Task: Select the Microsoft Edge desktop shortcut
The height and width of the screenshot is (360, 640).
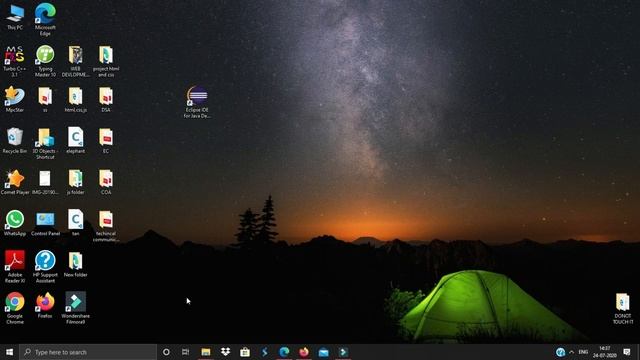Action: (x=45, y=19)
